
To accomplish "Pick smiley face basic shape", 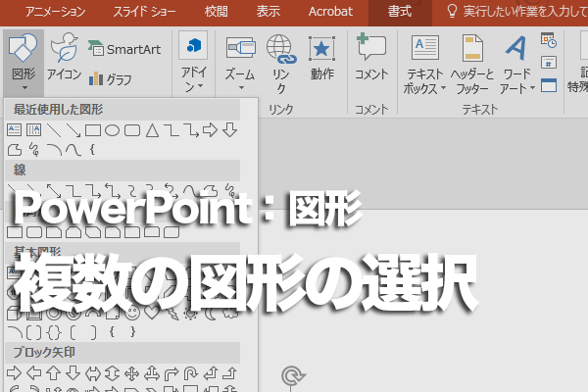I will (x=132, y=312).
